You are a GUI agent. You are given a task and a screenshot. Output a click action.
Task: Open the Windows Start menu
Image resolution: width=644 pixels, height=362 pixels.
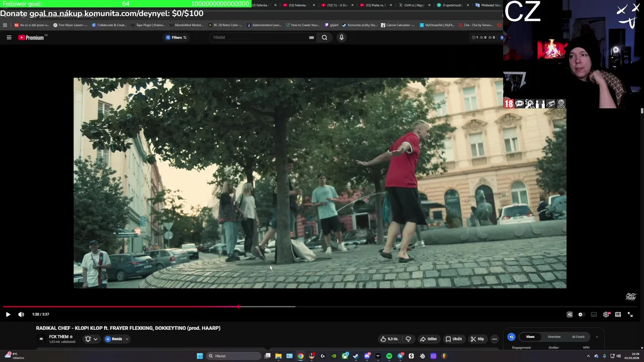pos(200,356)
